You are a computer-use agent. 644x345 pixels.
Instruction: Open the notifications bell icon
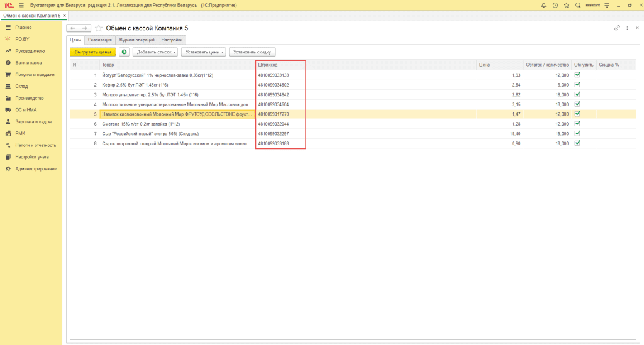[543, 5]
